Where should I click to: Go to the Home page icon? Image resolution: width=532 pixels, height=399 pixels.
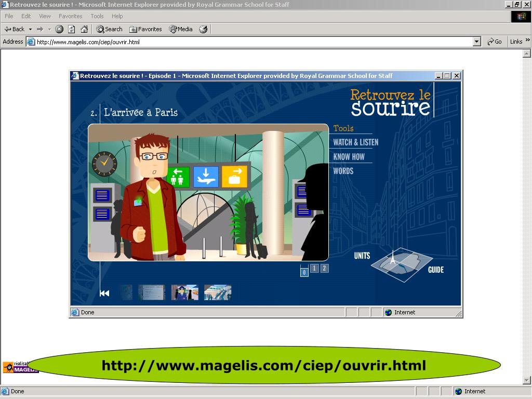coord(84,29)
